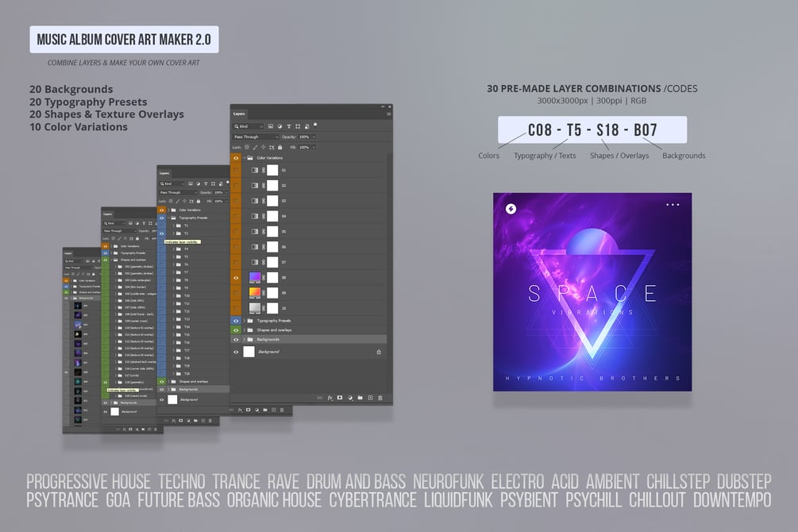Open the Pass Through blend mode dropdown in front panel
This screenshot has height=532, width=798.
(256, 137)
